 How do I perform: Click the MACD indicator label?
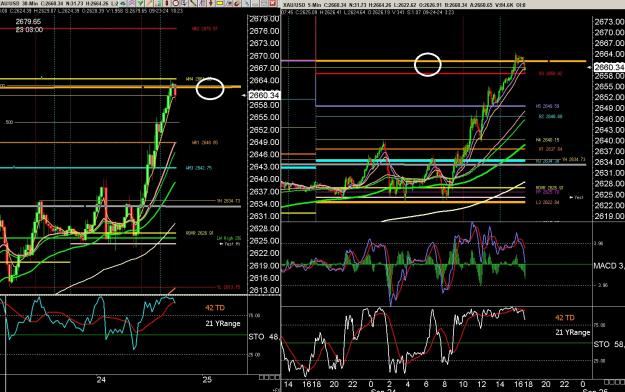coord(609,266)
